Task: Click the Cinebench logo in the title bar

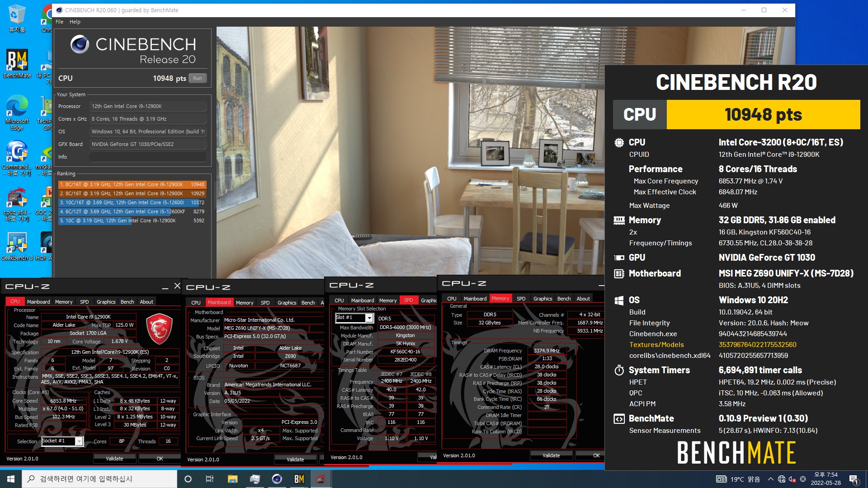Action: point(59,10)
